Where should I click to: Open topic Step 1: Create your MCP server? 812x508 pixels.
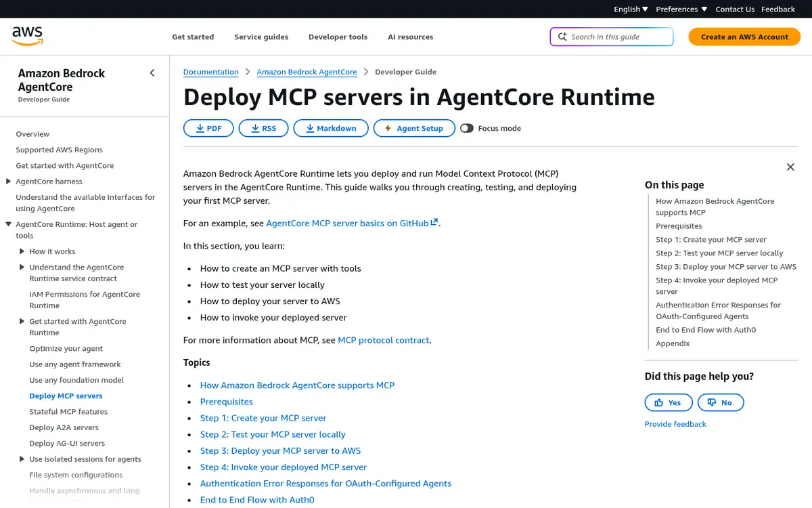(x=263, y=418)
